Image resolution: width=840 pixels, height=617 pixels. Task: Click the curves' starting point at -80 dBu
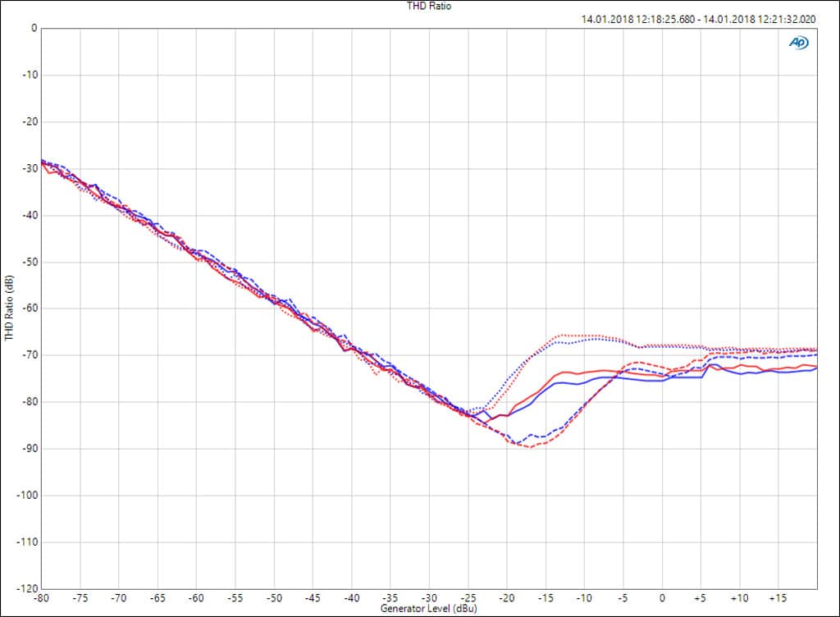point(43,162)
